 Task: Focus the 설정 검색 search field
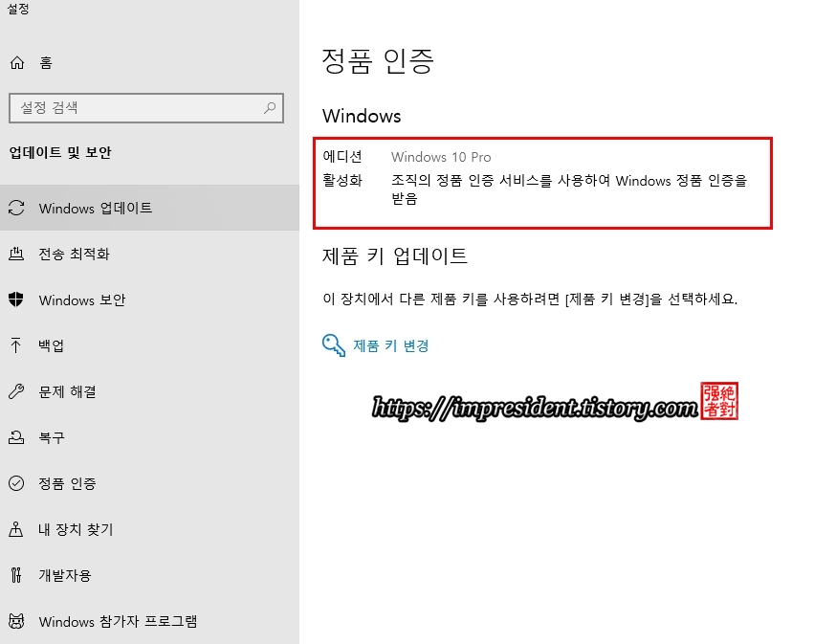[146, 108]
